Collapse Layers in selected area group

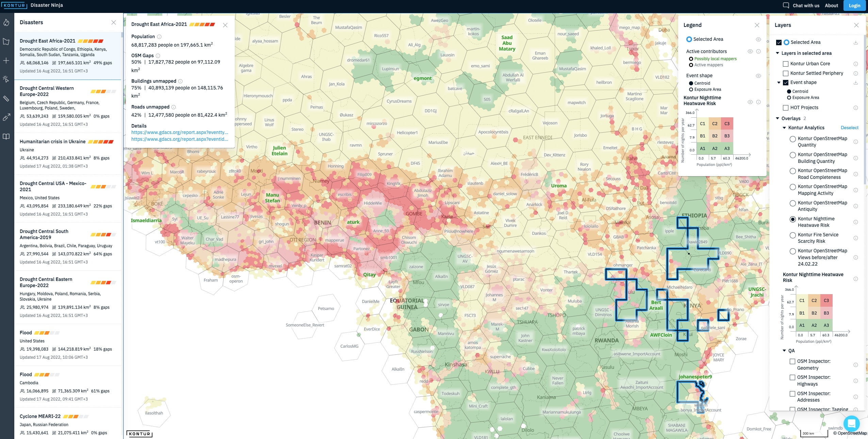click(777, 53)
